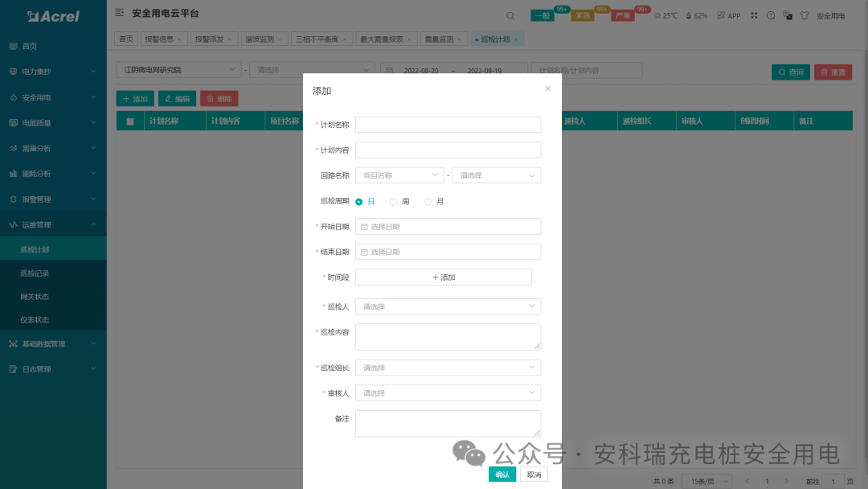Screen dimensions: 868x489
Task: Click the 取消 button in dialog
Action: click(534, 475)
